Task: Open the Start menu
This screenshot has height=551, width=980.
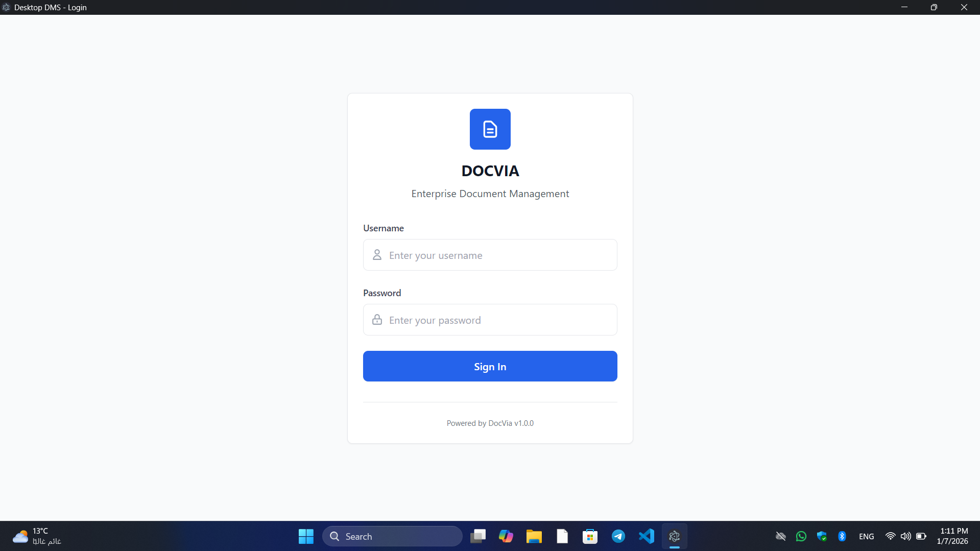Action: [x=305, y=536]
